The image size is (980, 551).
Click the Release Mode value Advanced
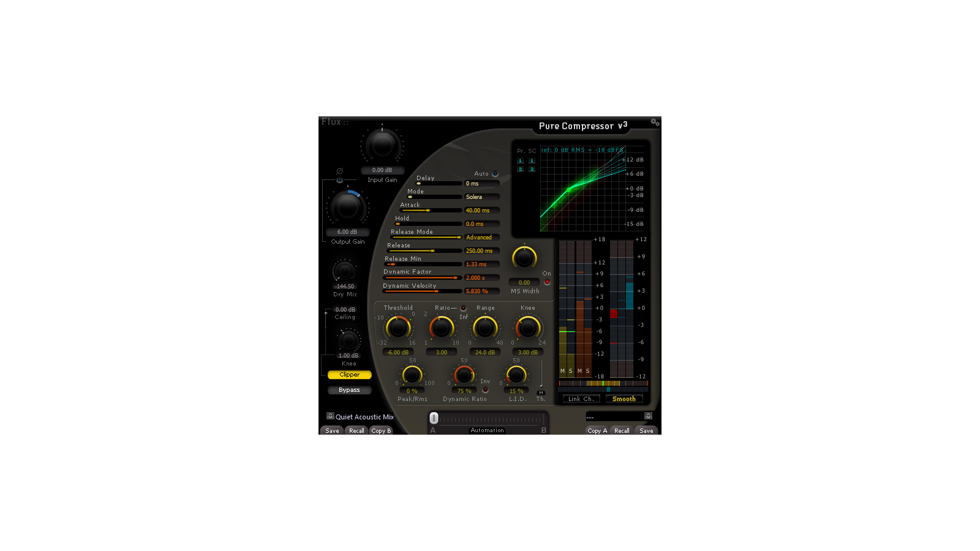pyautogui.click(x=482, y=238)
